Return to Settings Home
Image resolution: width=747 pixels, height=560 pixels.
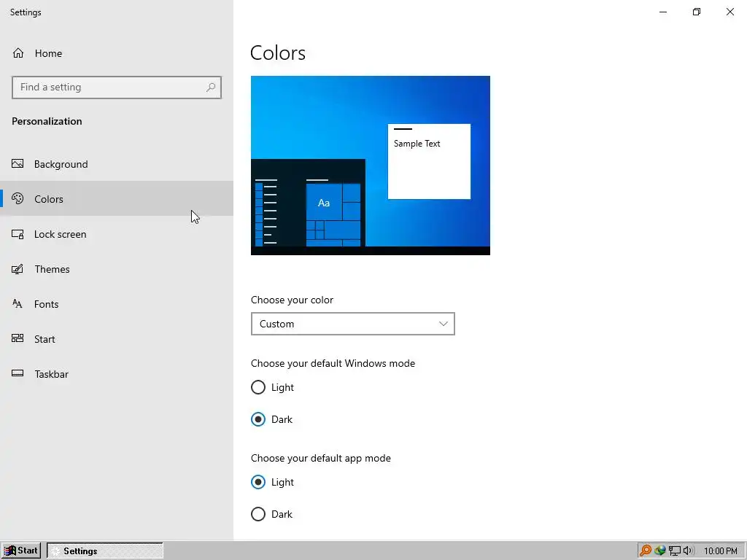tap(117, 52)
